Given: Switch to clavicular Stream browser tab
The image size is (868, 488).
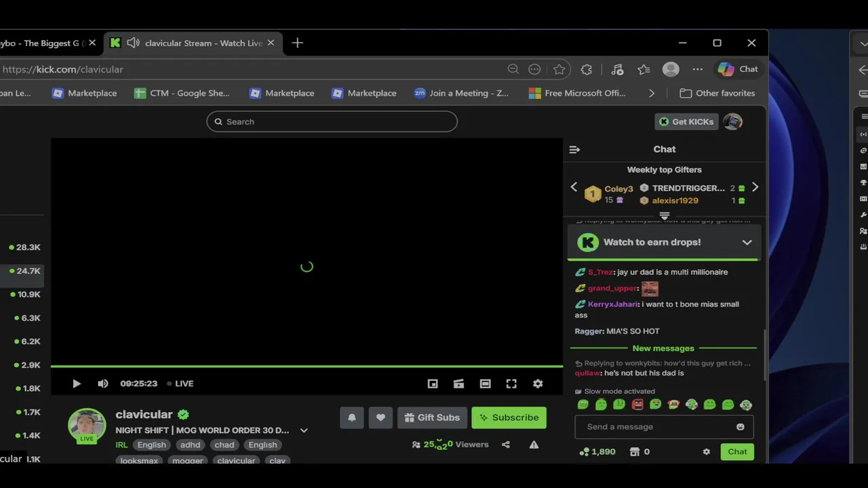Looking at the screenshot, I should 192,43.
